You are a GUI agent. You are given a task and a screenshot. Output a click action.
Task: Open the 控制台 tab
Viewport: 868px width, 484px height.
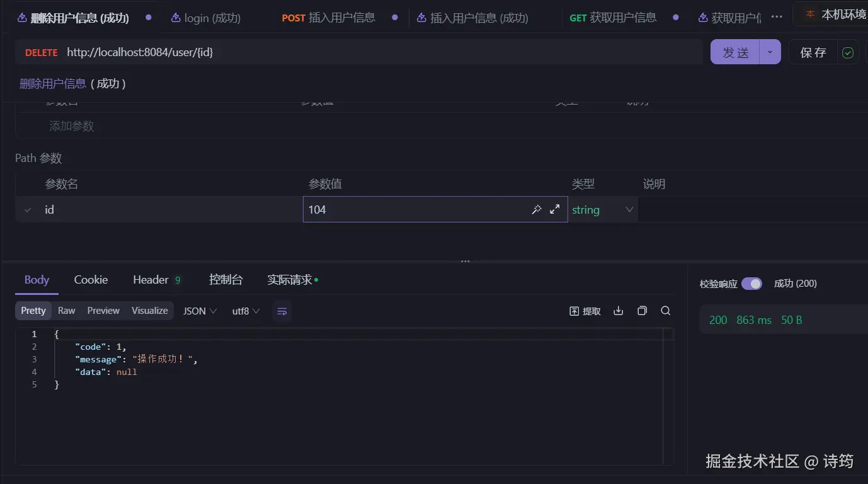(226, 280)
